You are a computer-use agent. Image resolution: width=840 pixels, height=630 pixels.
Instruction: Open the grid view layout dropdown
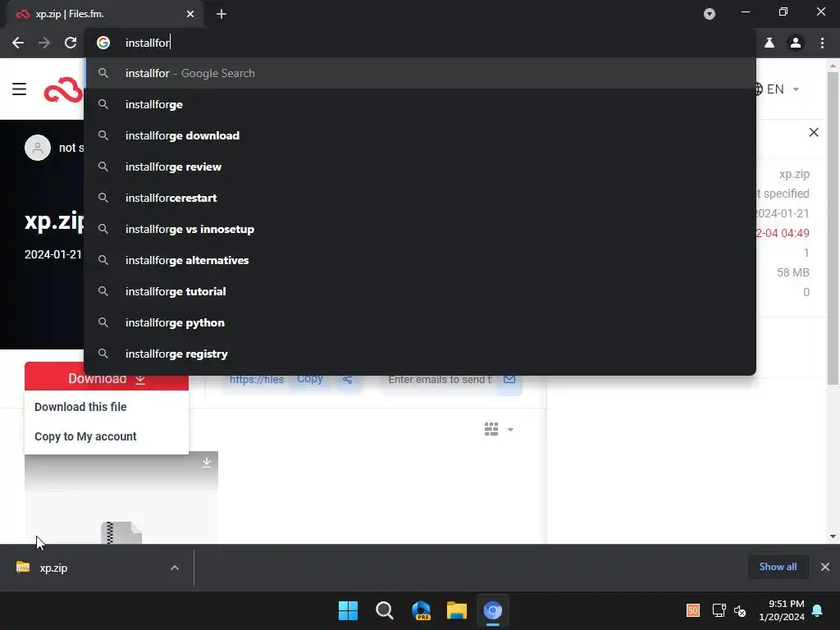499,429
